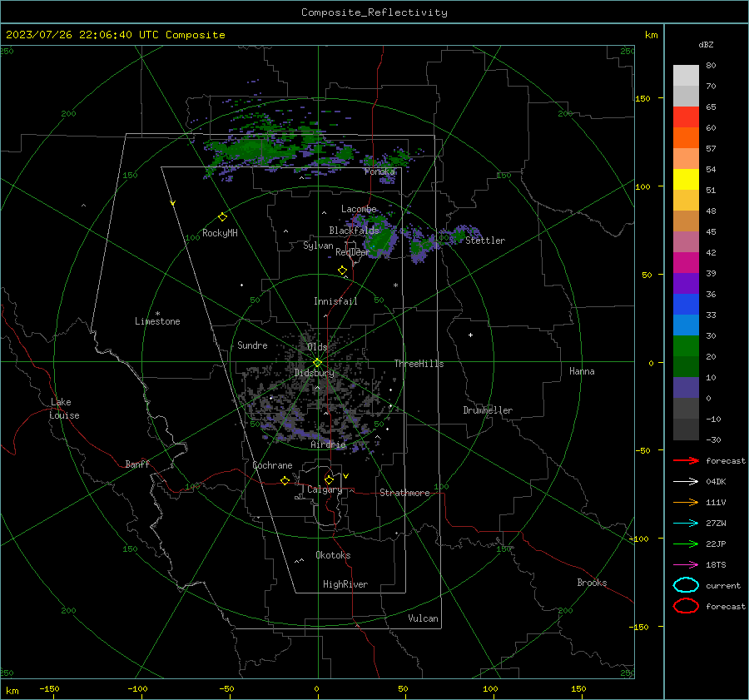This screenshot has width=749, height=700.
Task: Click the magenta swatch in dBZ scale
Action: pos(686,263)
